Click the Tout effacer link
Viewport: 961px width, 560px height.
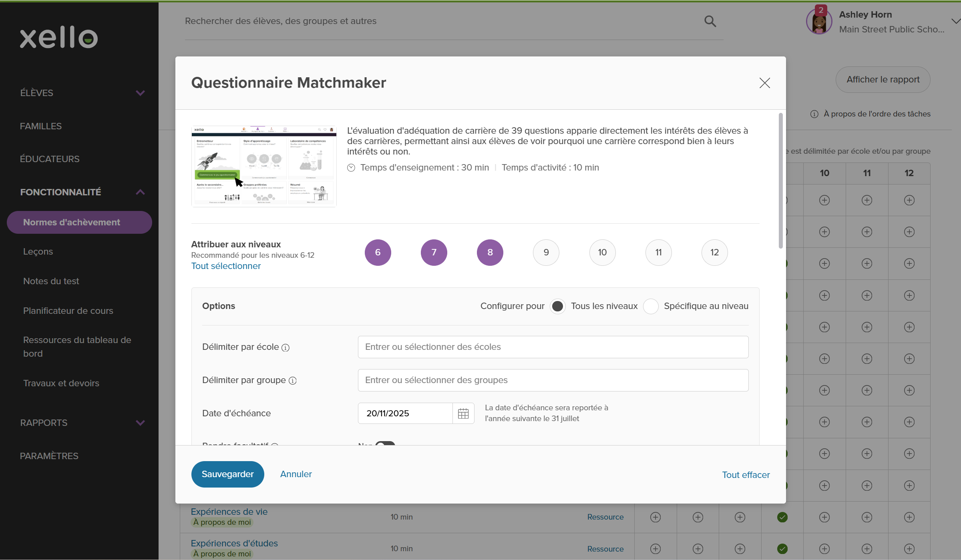(746, 475)
